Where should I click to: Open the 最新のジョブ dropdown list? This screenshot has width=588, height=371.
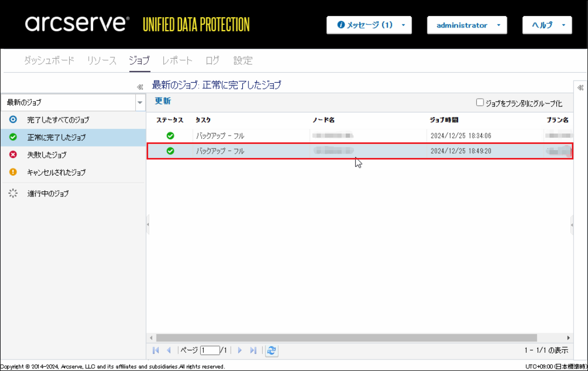pyautogui.click(x=140, y=103)
